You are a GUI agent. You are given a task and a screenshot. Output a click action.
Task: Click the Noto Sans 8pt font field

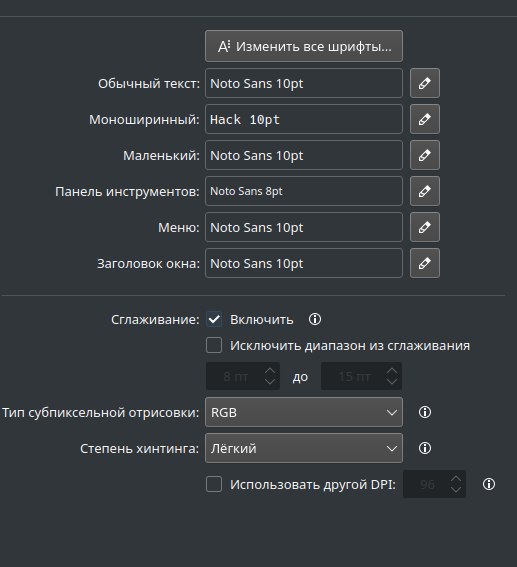(304, 191)
